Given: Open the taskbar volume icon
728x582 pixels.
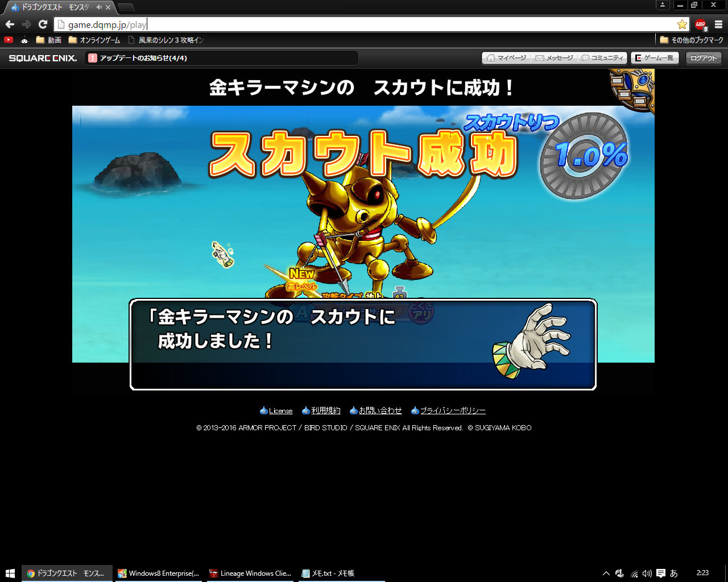Looking at the screenshot, I should coord(647,573).
